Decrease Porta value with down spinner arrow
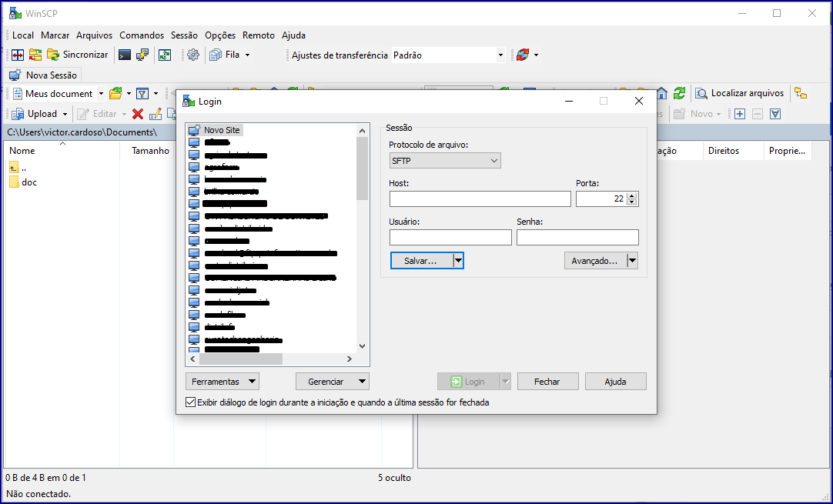This screenshot has height=504, width=833. coord(631,202)
